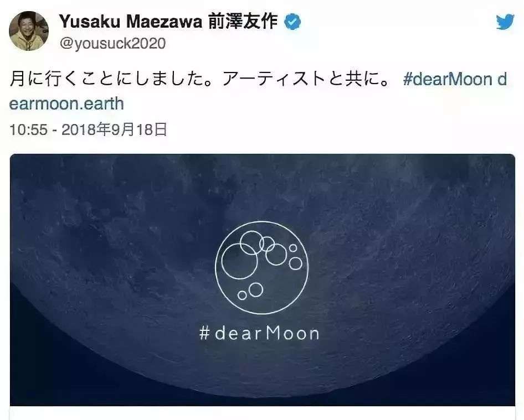
Task: Click the white card strip below the moon image
Action: [x=263, y=413]
